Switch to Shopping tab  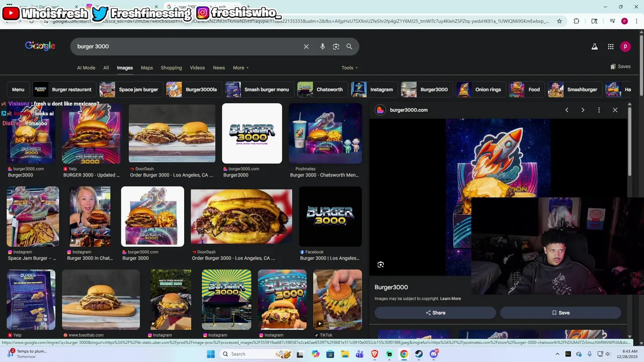[x=172, y=68]
